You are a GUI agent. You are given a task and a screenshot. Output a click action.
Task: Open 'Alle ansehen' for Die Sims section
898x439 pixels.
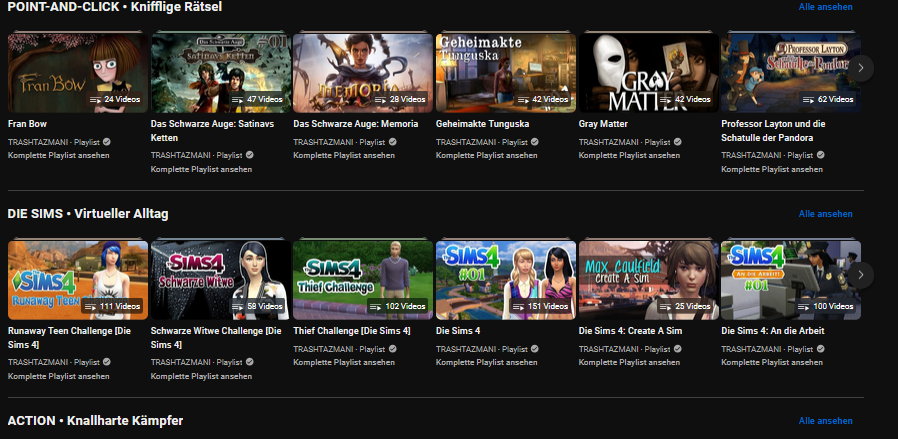coord(825,214)
